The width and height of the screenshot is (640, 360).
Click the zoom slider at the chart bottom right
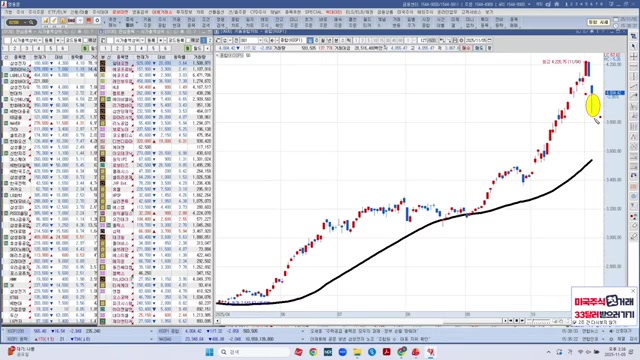[x=539, y=321]
